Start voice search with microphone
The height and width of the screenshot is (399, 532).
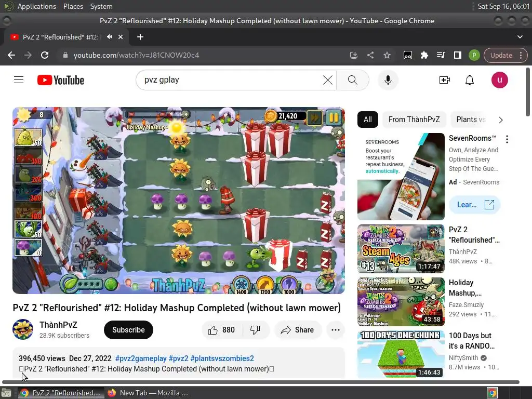tap(388, 80)
